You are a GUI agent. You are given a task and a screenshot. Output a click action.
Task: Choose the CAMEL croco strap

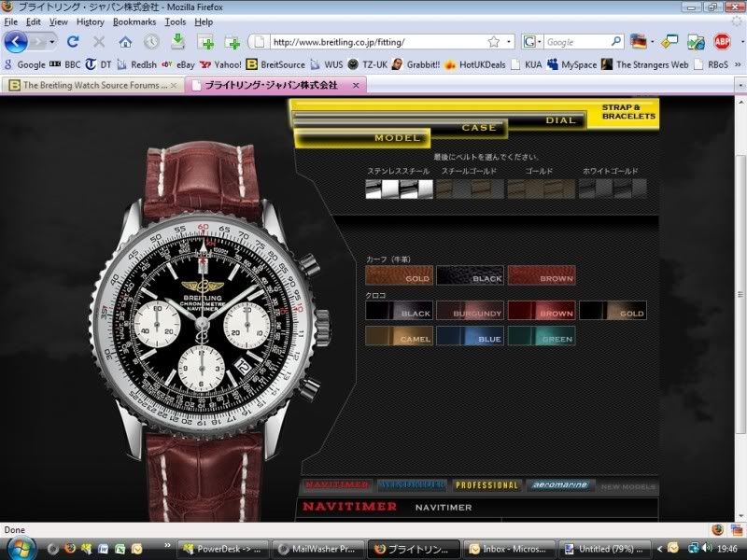click(x=400, y=336)
